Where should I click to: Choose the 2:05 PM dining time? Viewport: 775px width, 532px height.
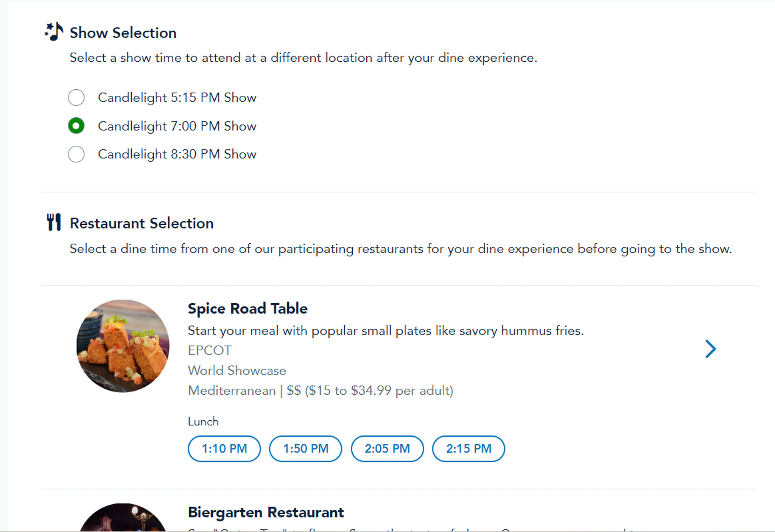387,449
